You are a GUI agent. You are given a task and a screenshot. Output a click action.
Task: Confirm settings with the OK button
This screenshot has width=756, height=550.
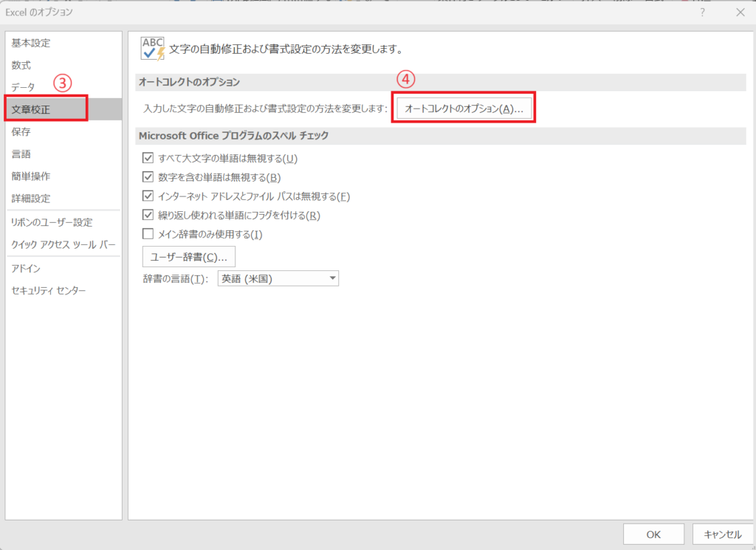653,534
